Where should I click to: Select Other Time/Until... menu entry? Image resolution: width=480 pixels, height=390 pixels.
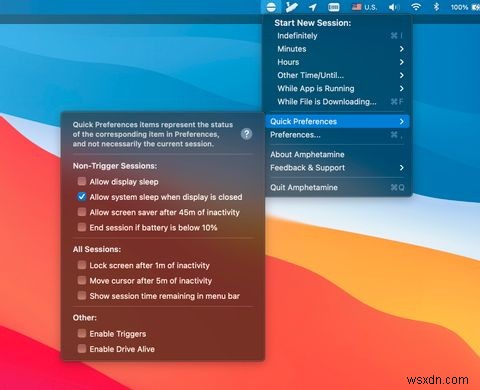click(338, 75)
